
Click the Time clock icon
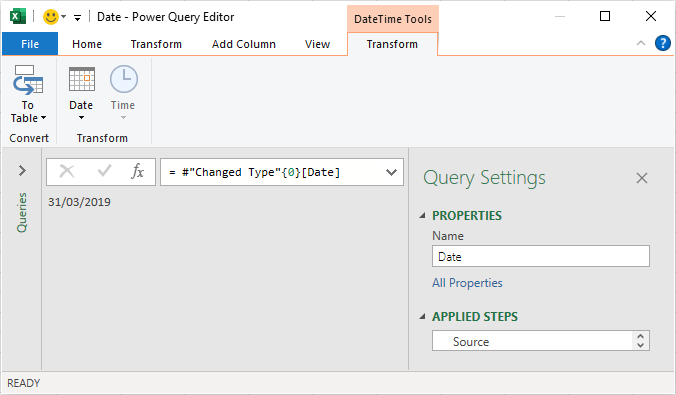point(124,79)
